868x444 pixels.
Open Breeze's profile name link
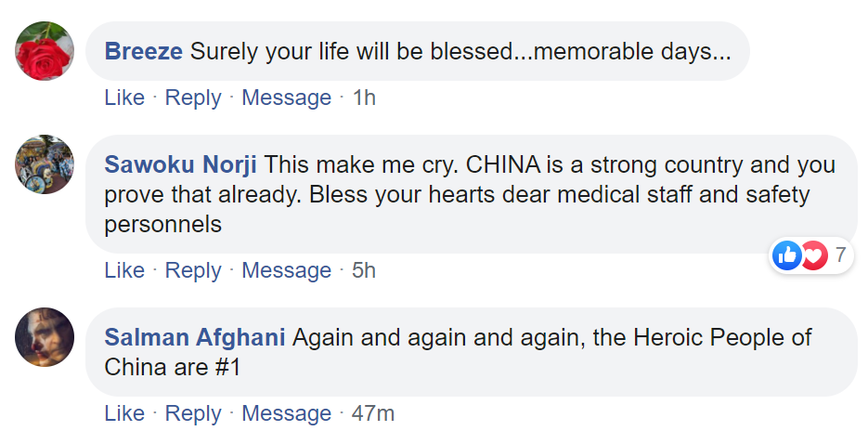tap(144, 51)
